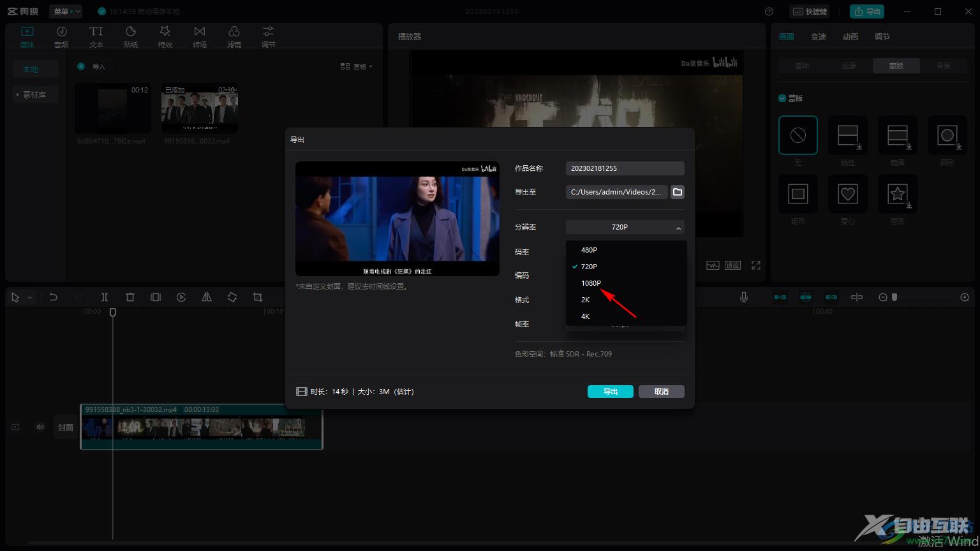Zoom in the timeline with plus magnifier
Image resolution: width=980 pixels, height=551 pixels.
(x=965, y=297)
